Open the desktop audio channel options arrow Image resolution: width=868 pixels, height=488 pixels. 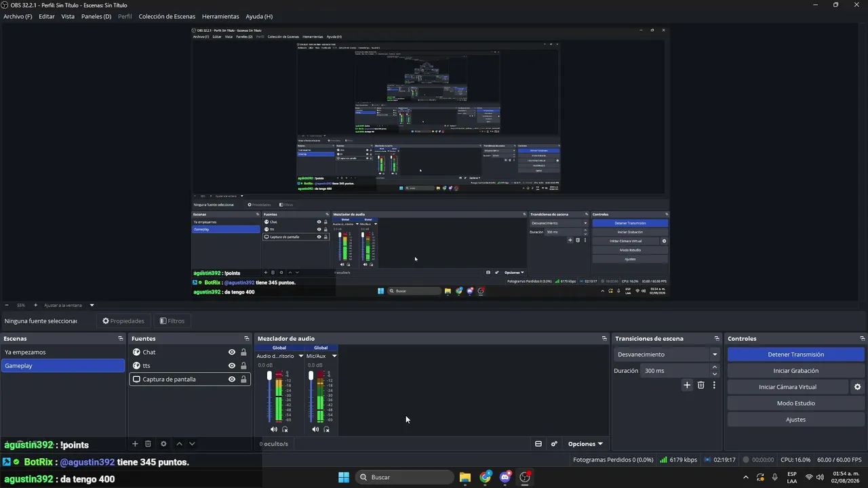pos(300,356)
